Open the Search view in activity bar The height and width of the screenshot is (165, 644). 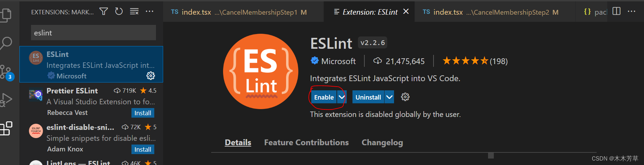pos(6,43)
